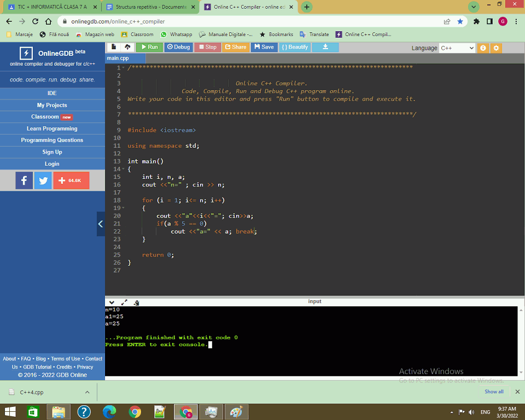
Task: Collapse the left sidebar with arrow
Action: 101,224
